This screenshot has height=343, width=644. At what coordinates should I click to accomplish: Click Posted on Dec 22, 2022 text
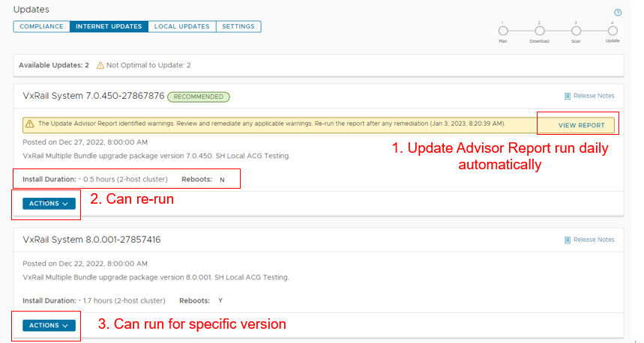coord(85,264)
